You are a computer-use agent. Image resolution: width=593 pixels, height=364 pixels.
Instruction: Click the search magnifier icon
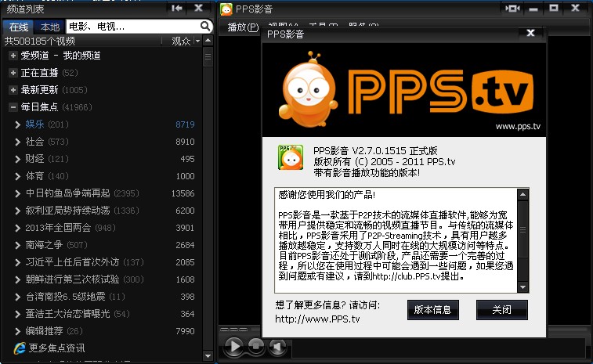(204, 26)
